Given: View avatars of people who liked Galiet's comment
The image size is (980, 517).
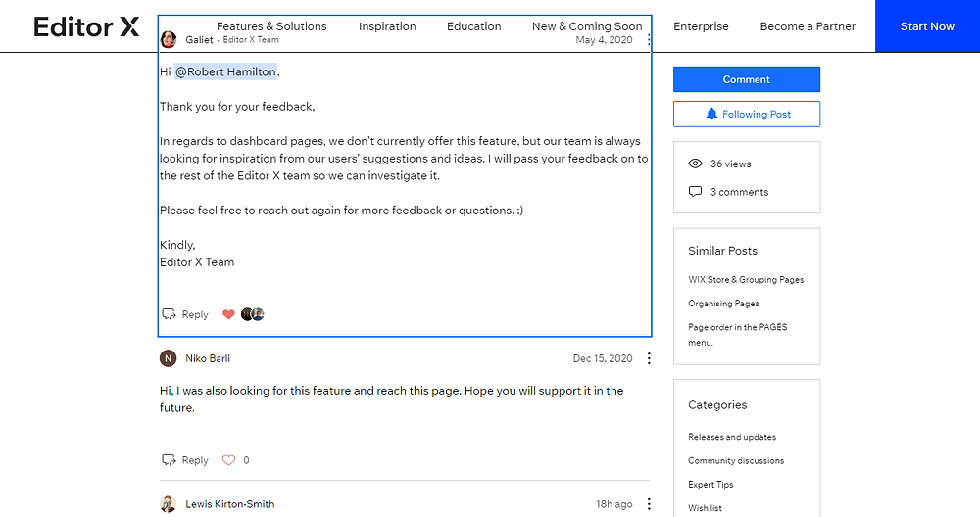Looking at the screenshot, I should click(253, 314).
